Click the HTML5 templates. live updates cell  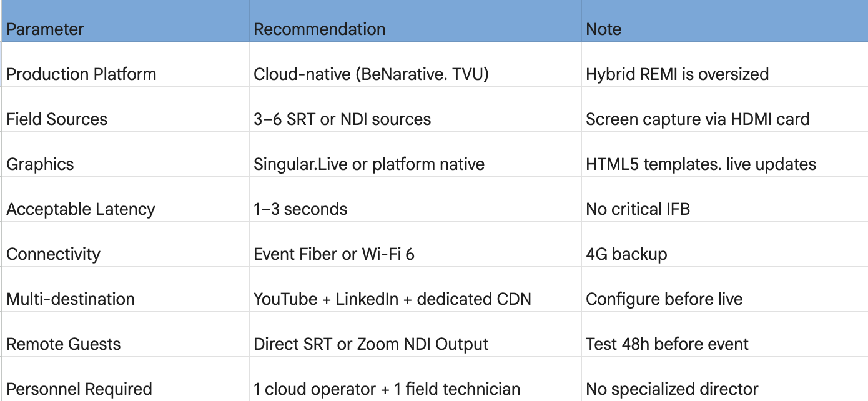(724, 155)
